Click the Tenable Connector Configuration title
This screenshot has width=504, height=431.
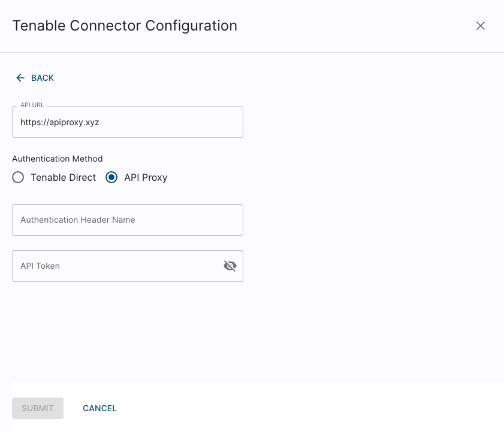(x=125, y=26)
